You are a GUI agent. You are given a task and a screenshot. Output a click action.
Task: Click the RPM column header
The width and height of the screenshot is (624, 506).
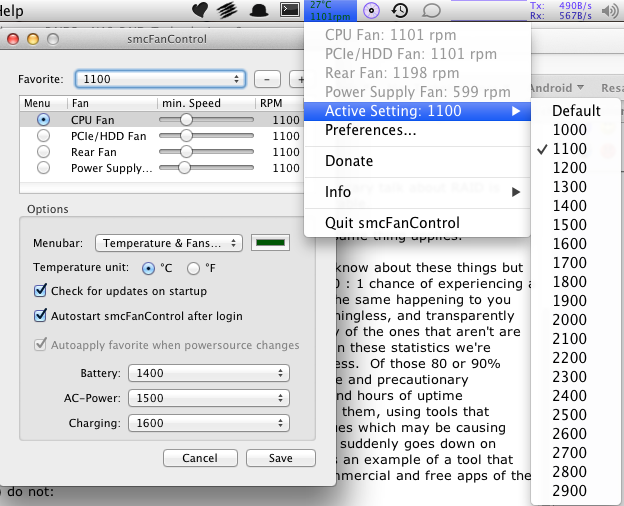tap(279, 104)
